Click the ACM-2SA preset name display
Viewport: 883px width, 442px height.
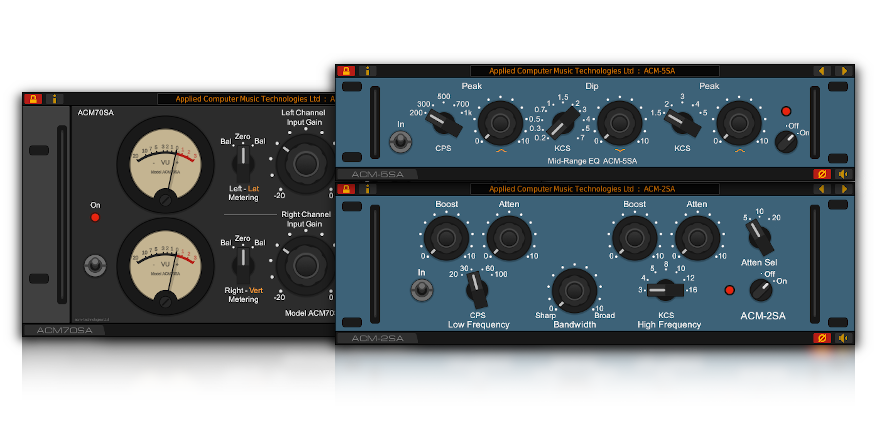[594, 188]
